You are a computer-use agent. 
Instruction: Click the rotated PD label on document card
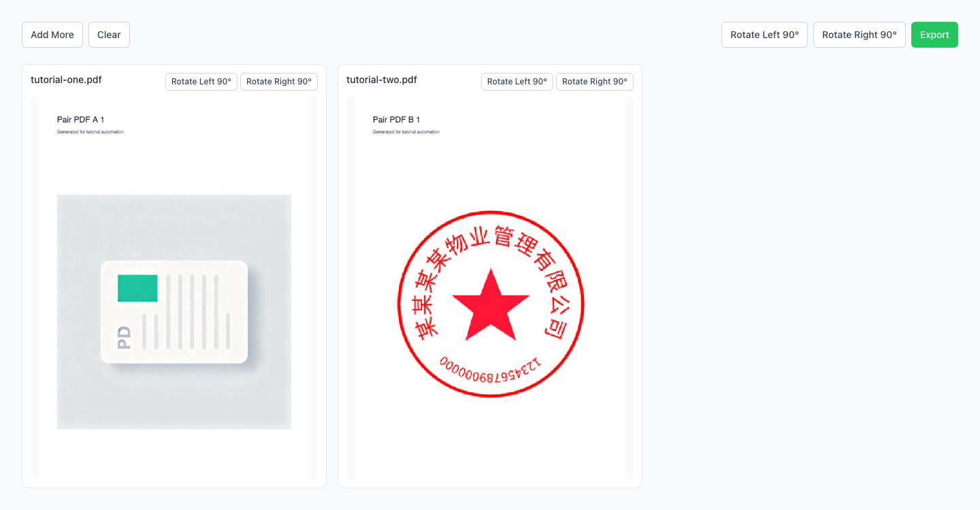[x=124, y=337]
